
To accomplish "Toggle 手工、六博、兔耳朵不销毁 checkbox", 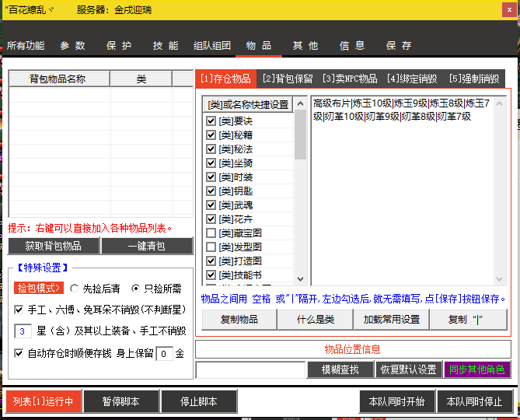I will pos(19,310).
